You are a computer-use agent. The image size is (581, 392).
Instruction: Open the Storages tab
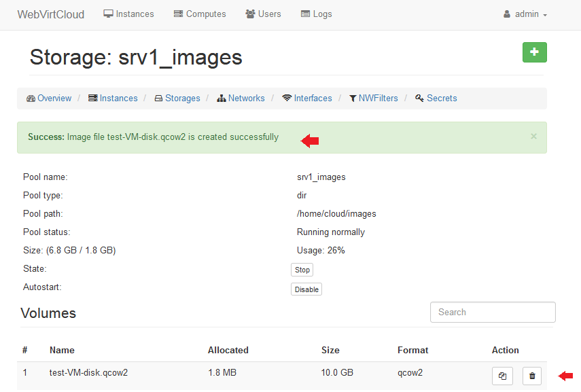point(177,99)
